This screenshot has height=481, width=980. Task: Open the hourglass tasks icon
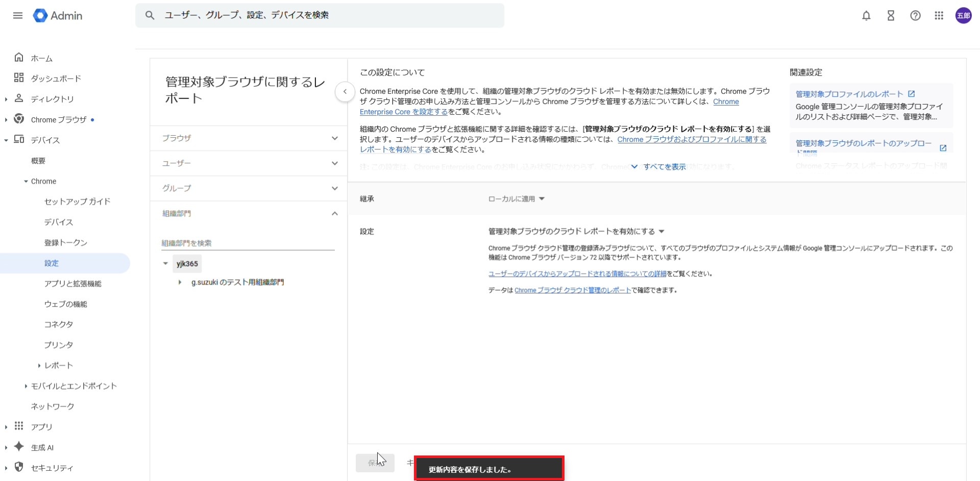click(x=891, y=16)
